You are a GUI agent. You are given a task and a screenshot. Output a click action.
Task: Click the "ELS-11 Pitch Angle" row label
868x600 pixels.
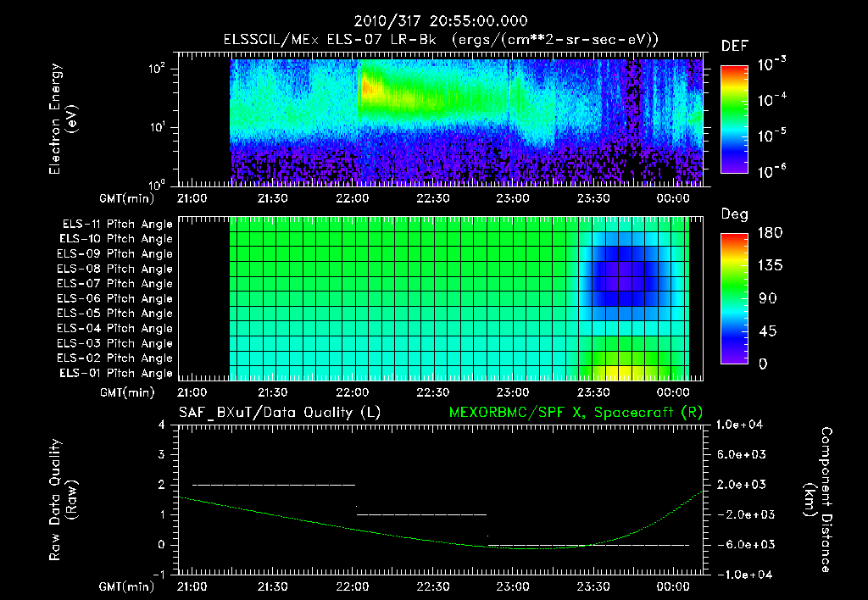[117, 225]
